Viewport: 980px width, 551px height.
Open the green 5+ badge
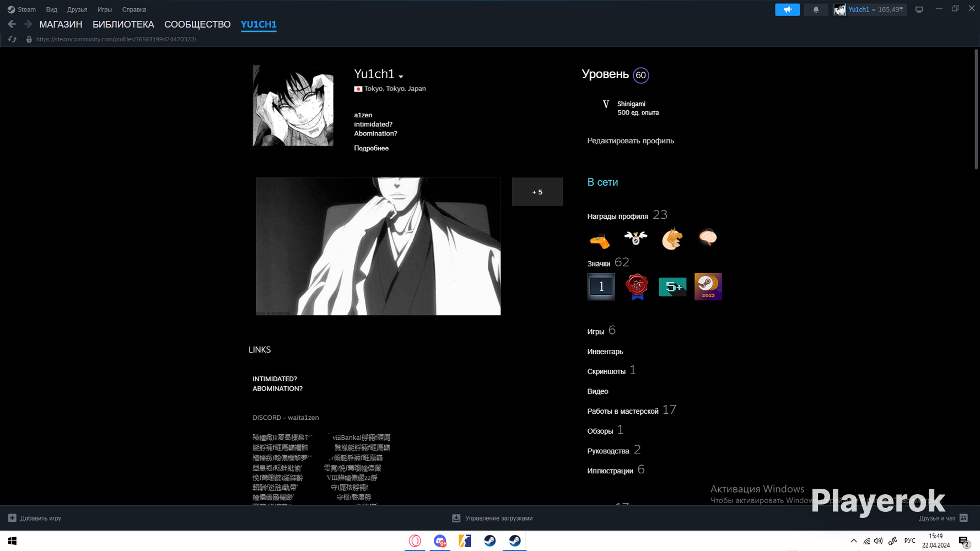pyautogui.click(x=672, y=287)
